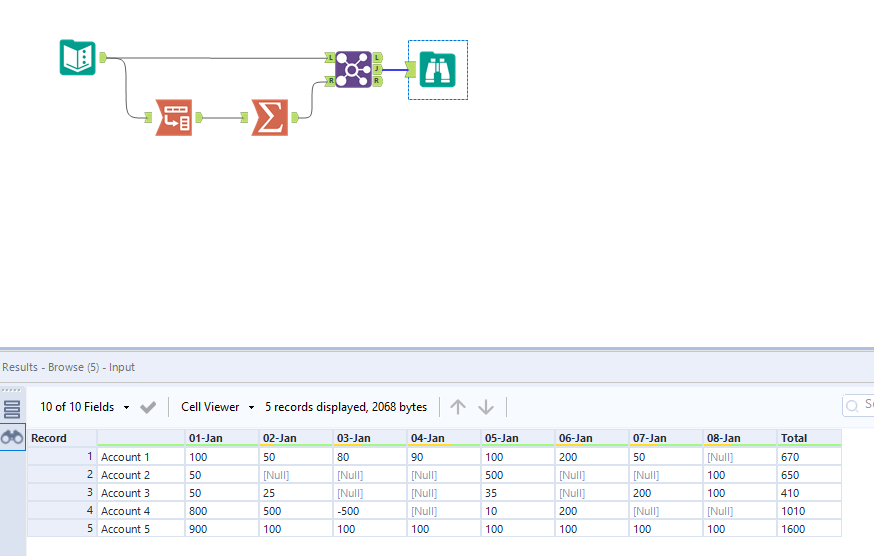Screen dimensions: 874x556
Task: Switch to the data binoculars view icon
Action: pos(12,437)
